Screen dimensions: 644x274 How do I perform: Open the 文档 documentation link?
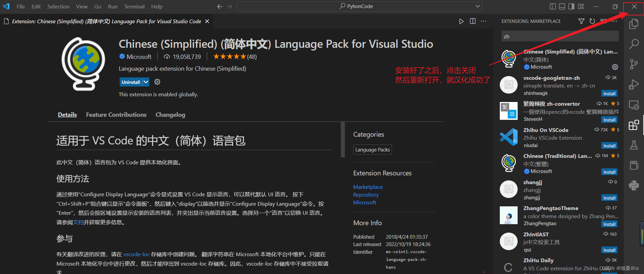coord(78,222)
